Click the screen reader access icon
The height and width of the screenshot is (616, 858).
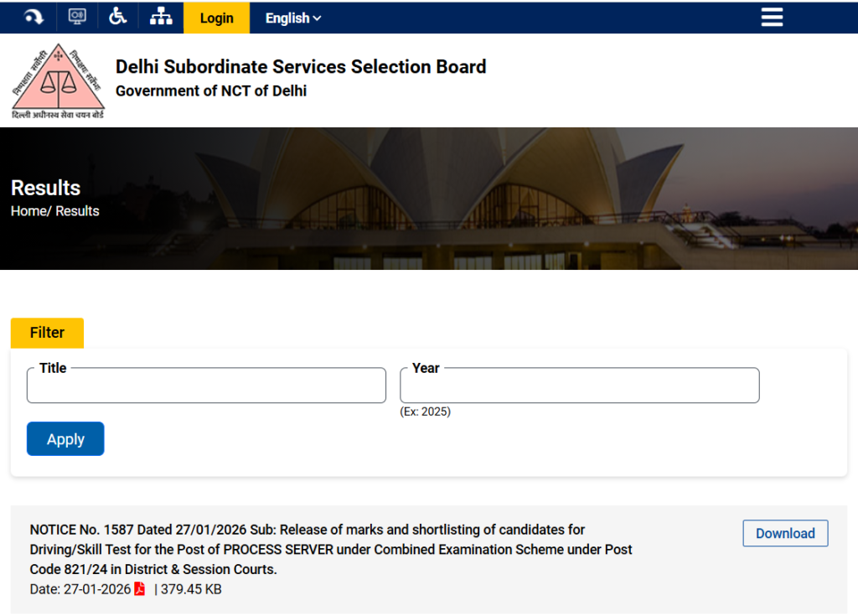point(76,17)
